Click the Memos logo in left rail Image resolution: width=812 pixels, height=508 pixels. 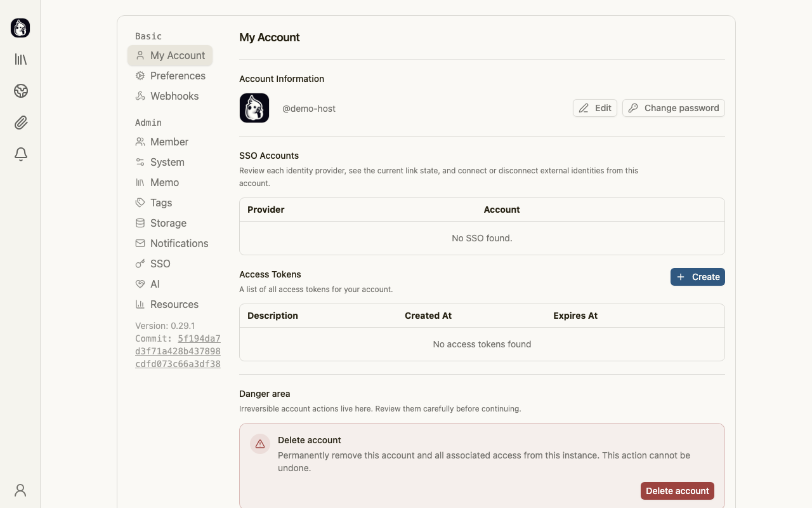(20, 28)
